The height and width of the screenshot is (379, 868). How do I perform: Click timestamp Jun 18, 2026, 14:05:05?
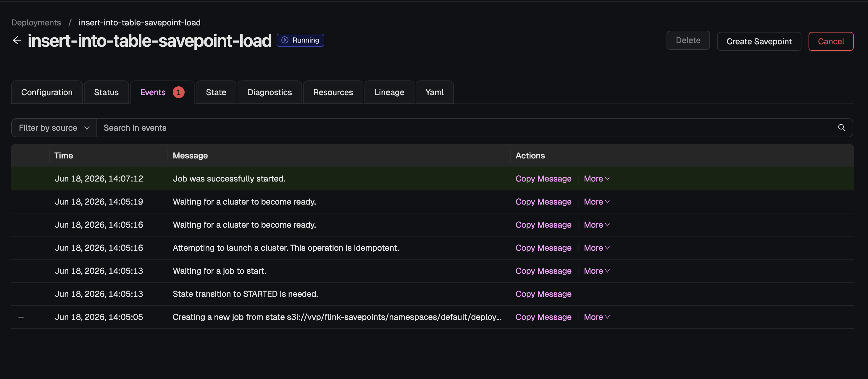tap(99, 317)
